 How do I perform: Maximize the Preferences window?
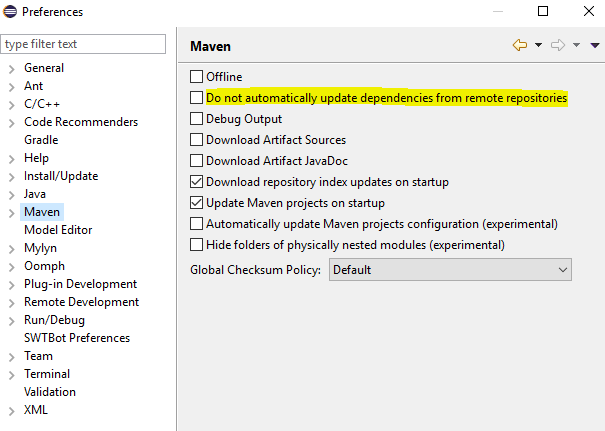(543, 11)
